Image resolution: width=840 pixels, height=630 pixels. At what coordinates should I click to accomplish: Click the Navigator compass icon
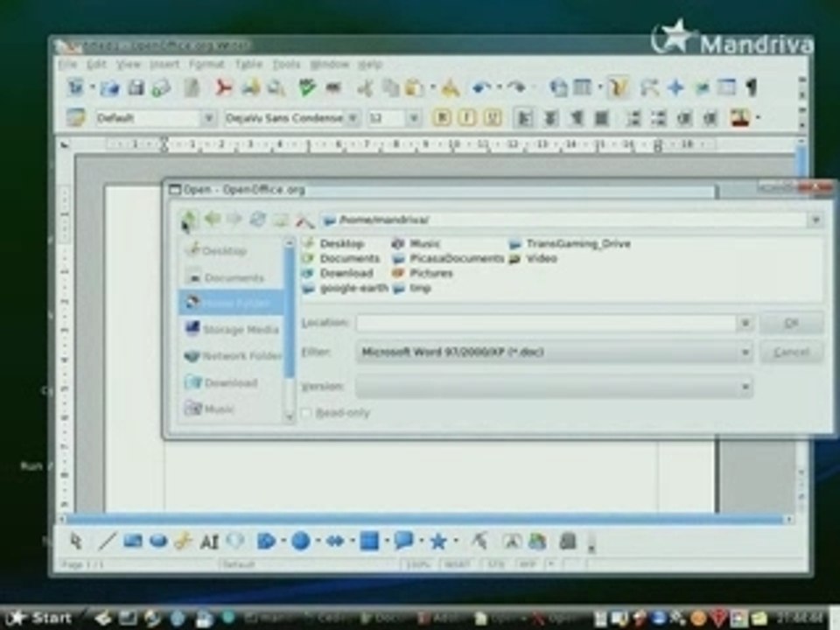pos(676,87)
